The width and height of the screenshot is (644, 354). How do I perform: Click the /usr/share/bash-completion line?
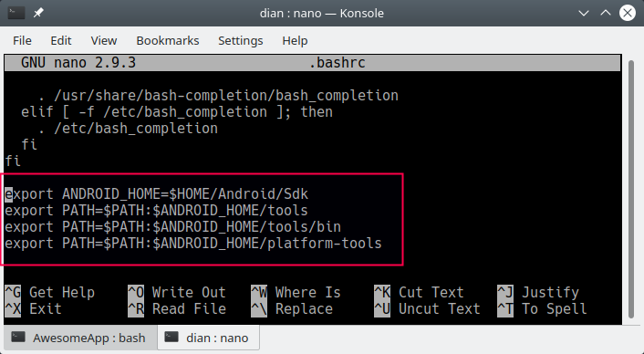pos(218,95)
